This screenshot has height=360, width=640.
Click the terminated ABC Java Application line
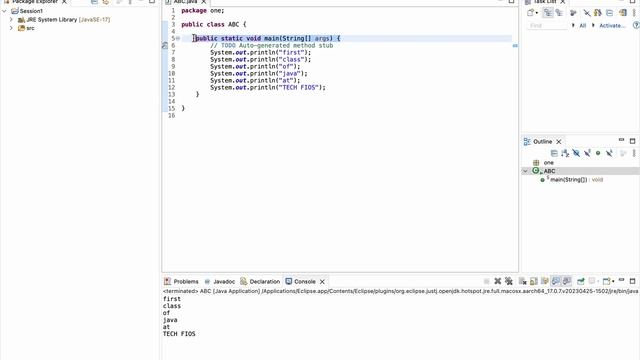coord(400,291)
